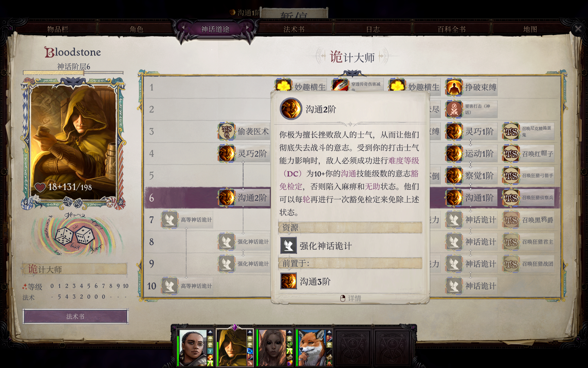The height and width of the screenshot is (368, 588).
Task: Click the 挣破束缚 ability icon
Action: tap(454, 87)
